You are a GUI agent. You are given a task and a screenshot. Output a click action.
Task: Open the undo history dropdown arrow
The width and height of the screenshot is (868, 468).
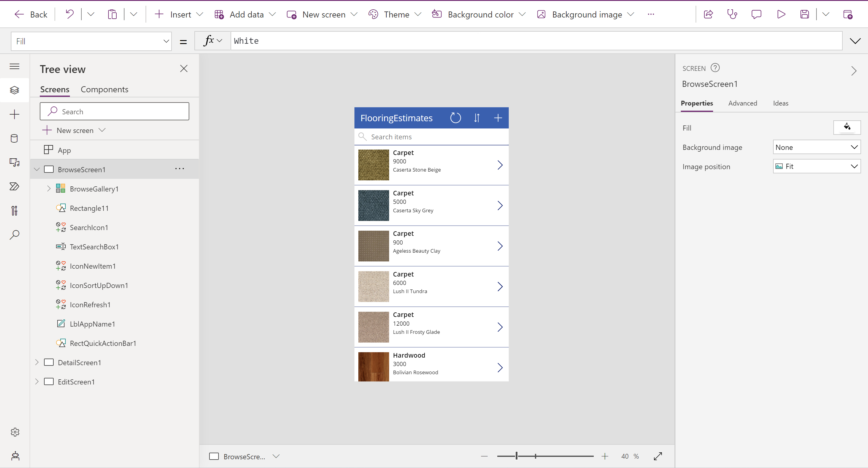pos(91,14)
